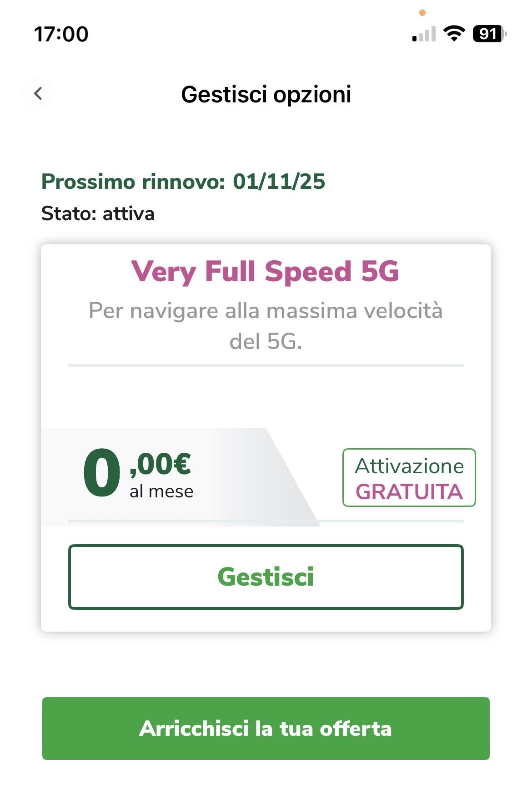Tap the Stato: attiva label

[x=98, y=213]
